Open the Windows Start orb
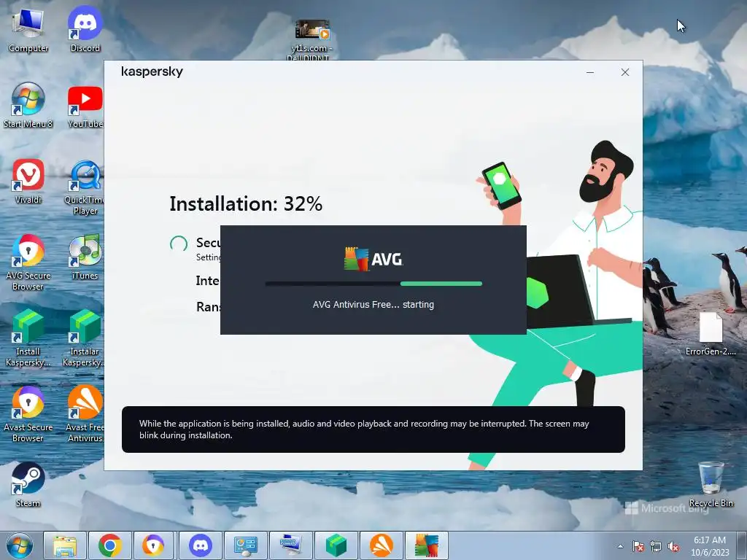The height and width of the screenshot is (560, 747). (20, 545)
